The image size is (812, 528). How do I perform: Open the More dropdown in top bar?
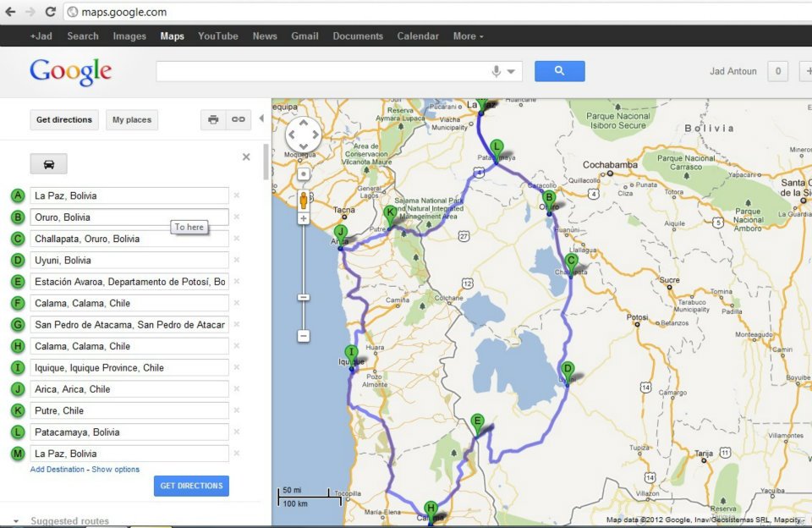point(468,36)
